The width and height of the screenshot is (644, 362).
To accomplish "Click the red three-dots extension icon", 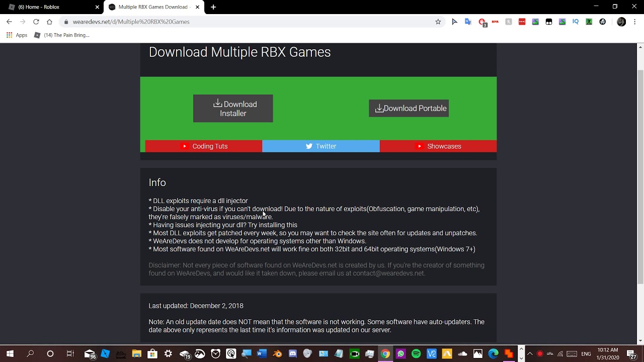I will pyautogui.click(x=522, y=22).
